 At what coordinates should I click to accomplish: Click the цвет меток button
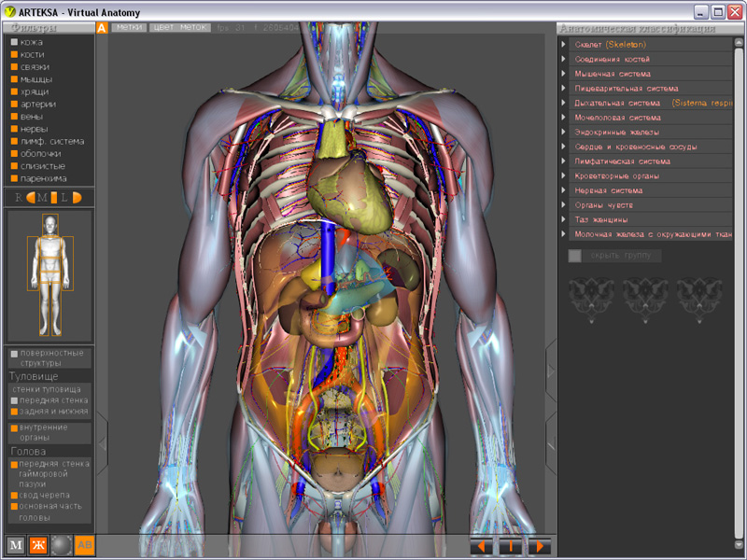(180, 28)
